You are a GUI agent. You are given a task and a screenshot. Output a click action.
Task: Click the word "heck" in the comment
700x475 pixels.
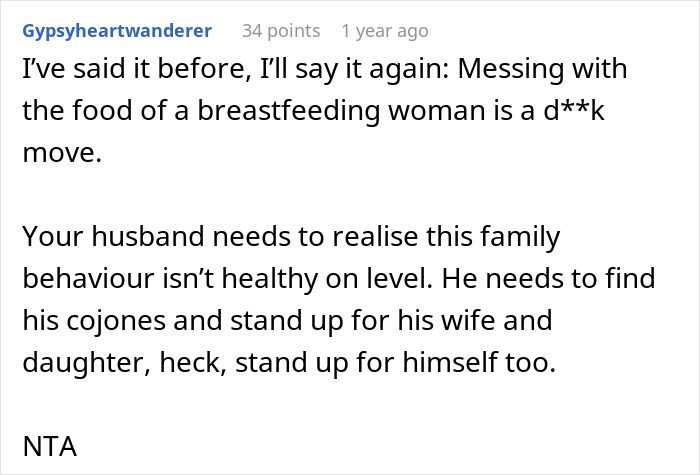tap(191, 361)
